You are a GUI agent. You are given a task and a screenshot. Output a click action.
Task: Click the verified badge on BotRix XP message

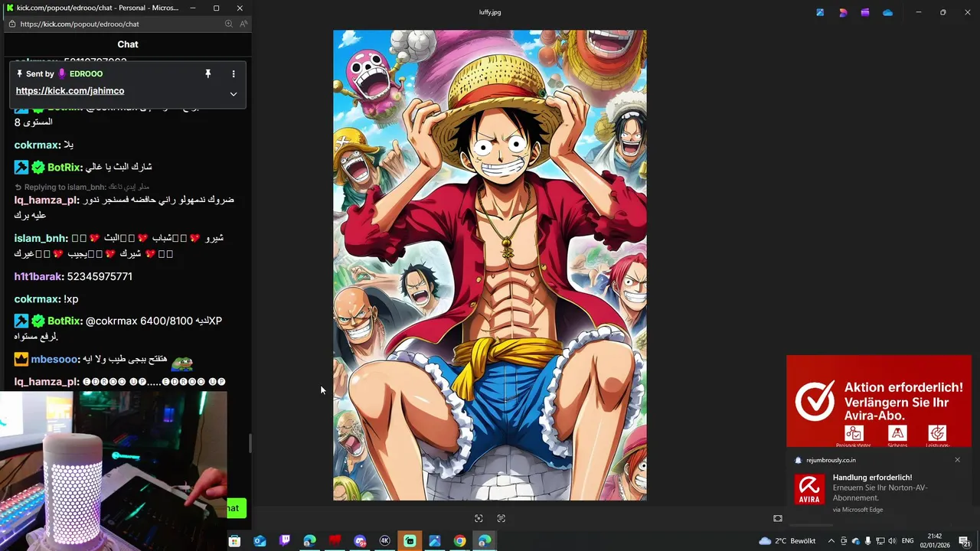click(38, 321)
